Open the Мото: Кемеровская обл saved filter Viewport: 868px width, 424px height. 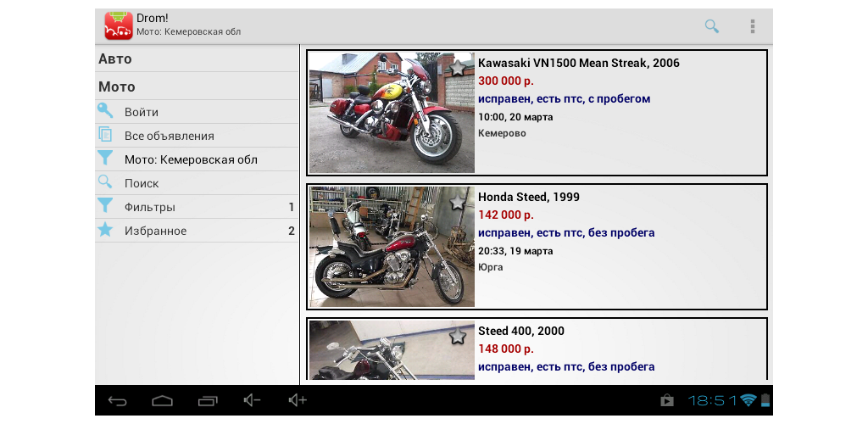197,159
